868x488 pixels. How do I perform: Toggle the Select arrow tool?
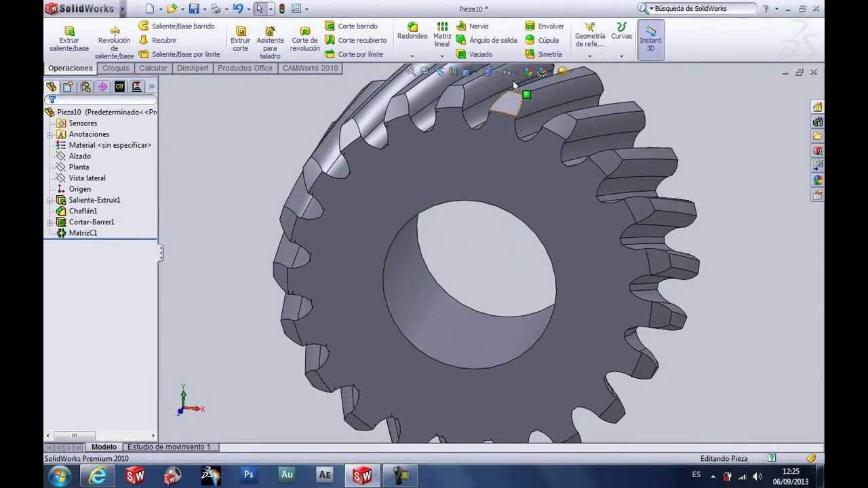click(x=259, y=9)
